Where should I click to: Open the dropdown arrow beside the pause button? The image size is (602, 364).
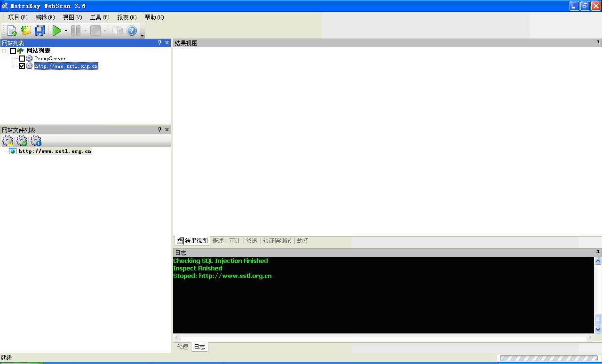click(85, 31)
